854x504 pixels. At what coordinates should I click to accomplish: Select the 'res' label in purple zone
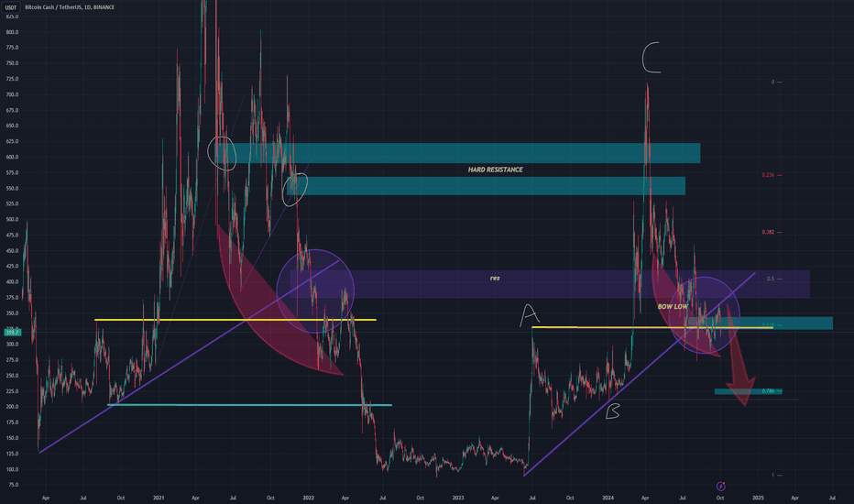[x=495, y=278]
